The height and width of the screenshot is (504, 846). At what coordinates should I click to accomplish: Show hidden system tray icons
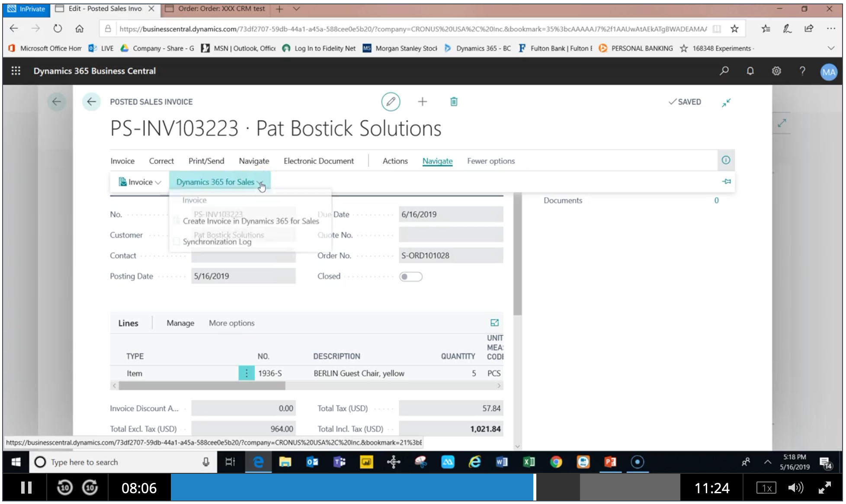tap(767, 462)
